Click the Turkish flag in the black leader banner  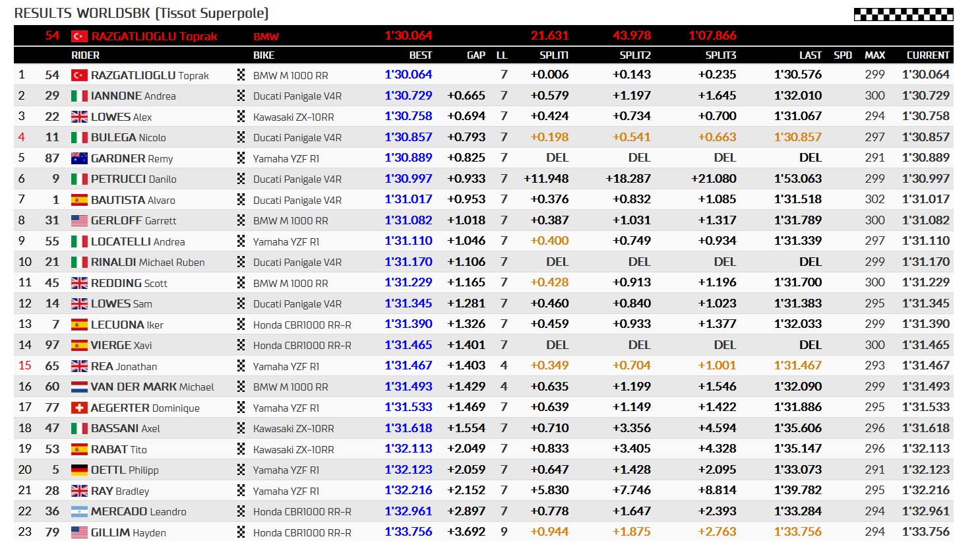pos(79,36)
